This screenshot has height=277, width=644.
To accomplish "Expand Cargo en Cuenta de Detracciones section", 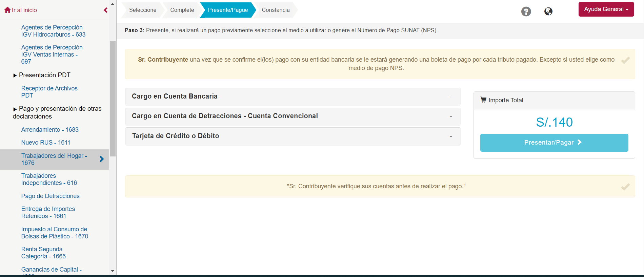I will (293, 116).
